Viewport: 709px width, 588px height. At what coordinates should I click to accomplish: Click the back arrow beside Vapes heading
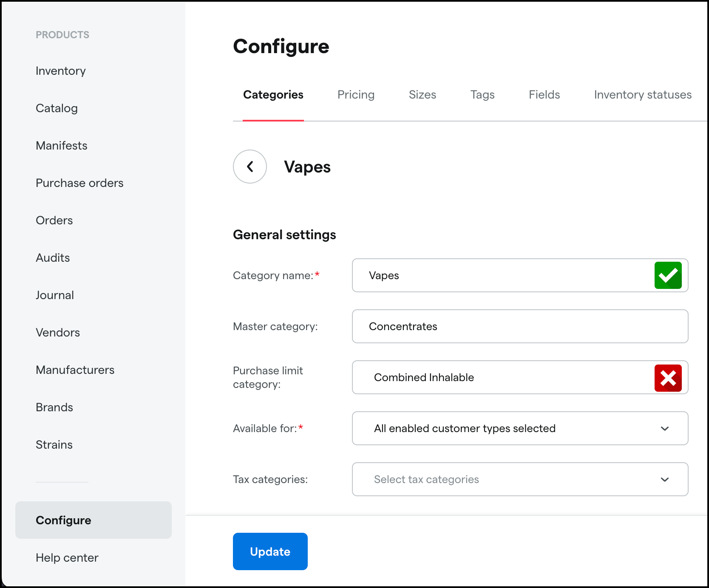250,167
